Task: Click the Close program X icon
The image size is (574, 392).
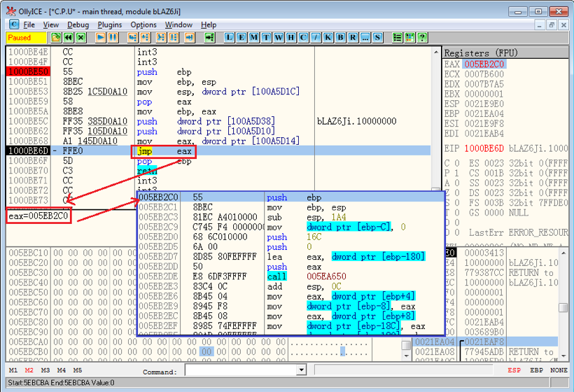Action: pyautogui.click(x=81, y=38)
